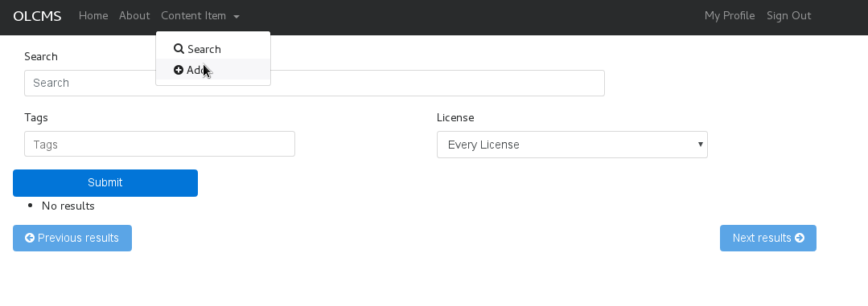Image resolution: width=868 pixels, height=306 pixels.
Task: Focus the Tags input field
Action: tap(159, 144)
